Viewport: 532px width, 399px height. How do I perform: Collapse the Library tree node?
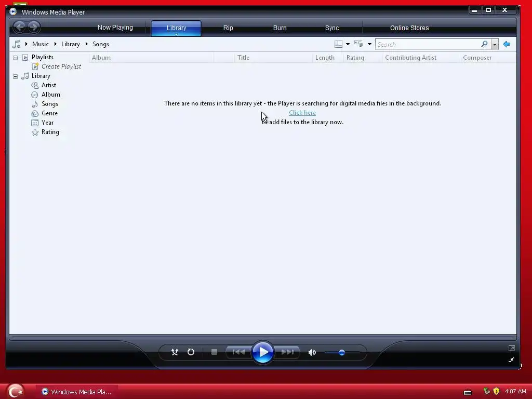point(15,76)
